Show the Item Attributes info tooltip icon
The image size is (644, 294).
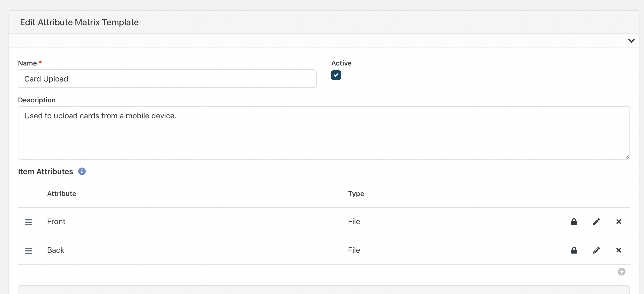point(82,171)
